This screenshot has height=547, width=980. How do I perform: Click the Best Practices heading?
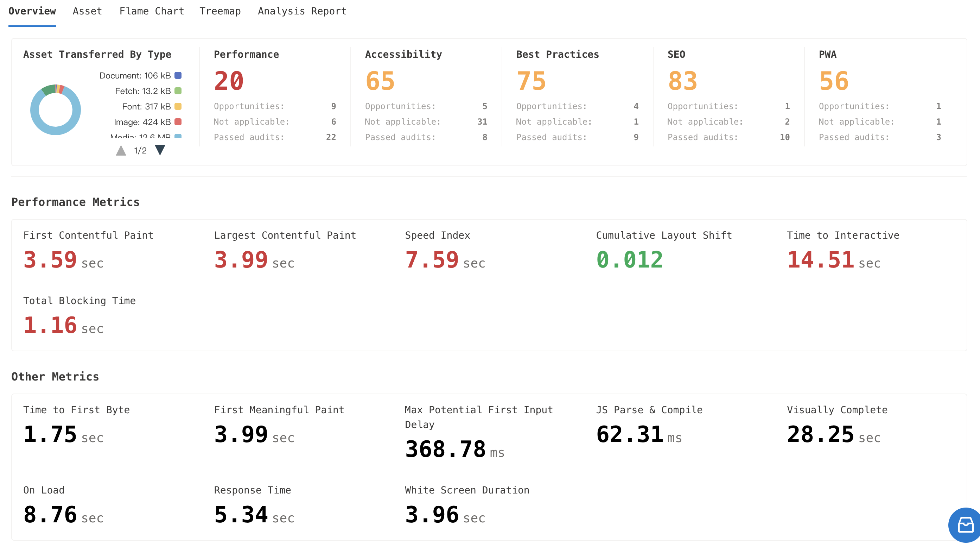(x=558, y=55)
